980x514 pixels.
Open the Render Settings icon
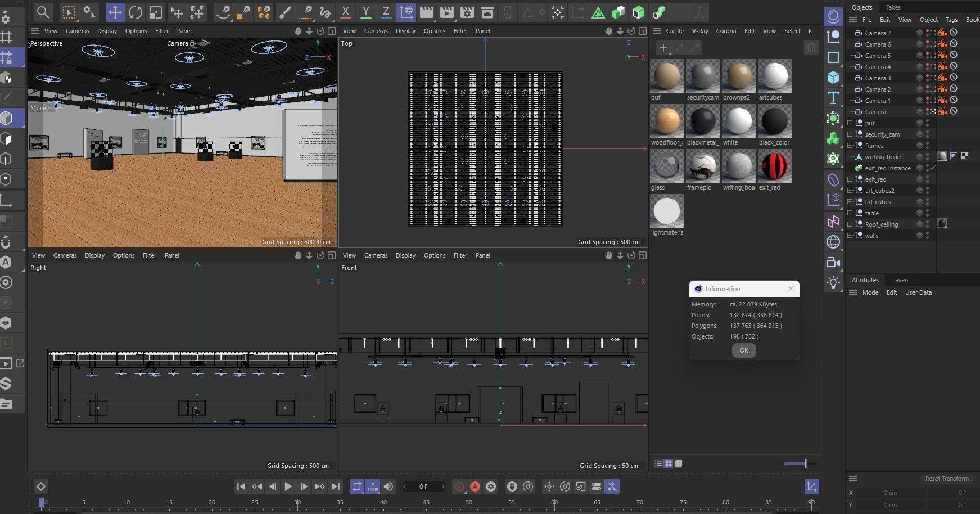pyautogui.click(x=467, y=12)
